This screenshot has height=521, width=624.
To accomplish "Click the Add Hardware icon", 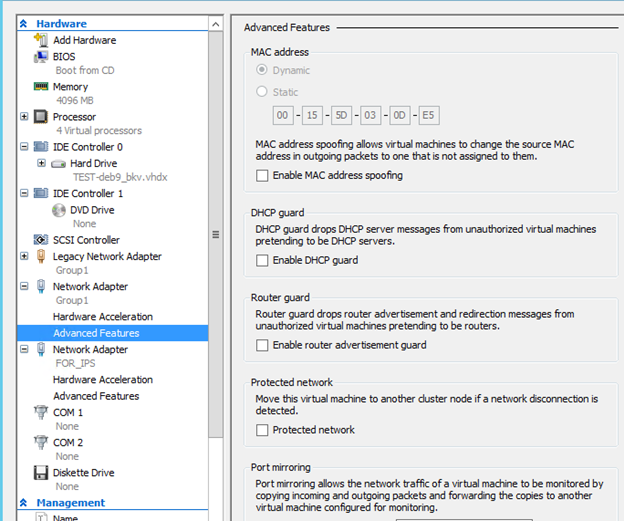I will pos(41,40).
